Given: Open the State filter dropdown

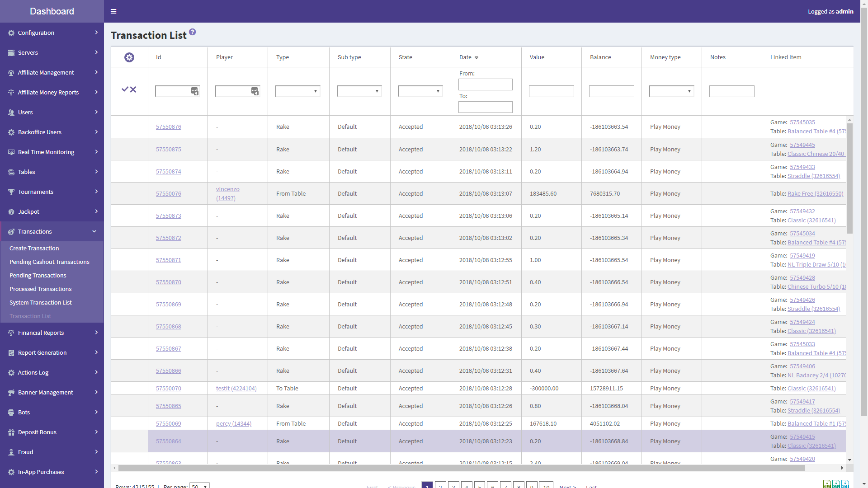Looking at the screenshot, I should click(420, 91).
